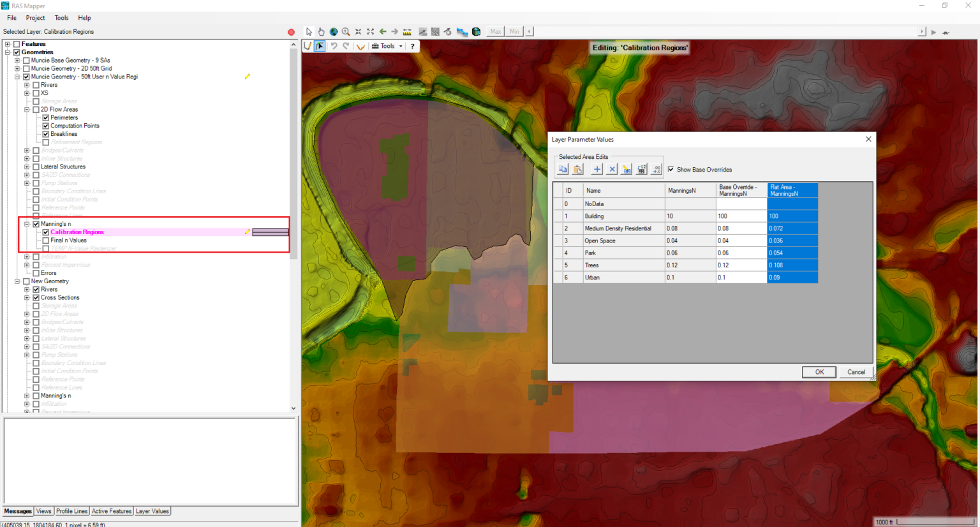The image size is (980, 527).
Task: Activate the pan hand tool
Action: point(321,31)
